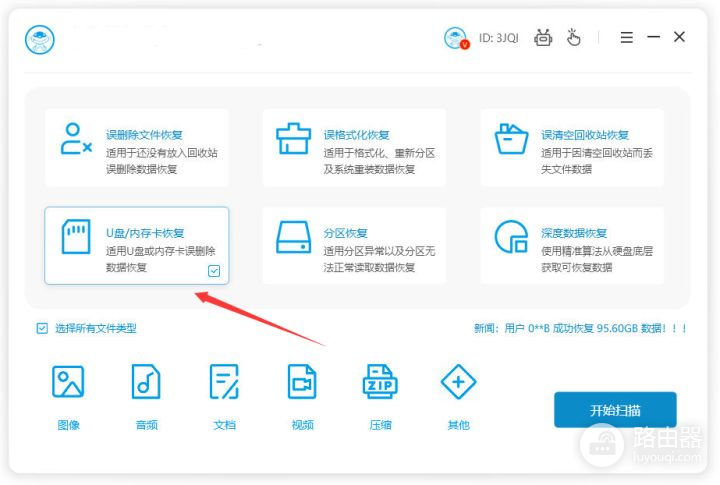Click the 选择所有文件类型 label

(x=96, y=328)
